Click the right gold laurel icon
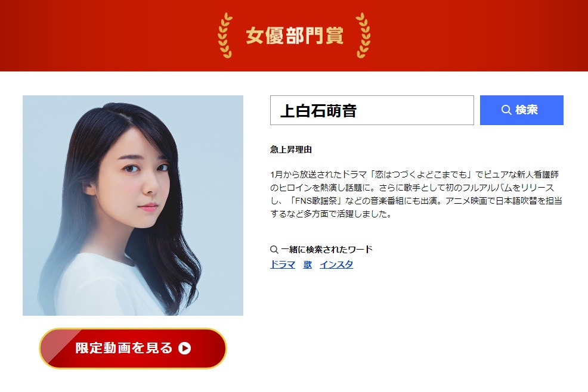This screenshot has width=588, height=392. point(363,36)
